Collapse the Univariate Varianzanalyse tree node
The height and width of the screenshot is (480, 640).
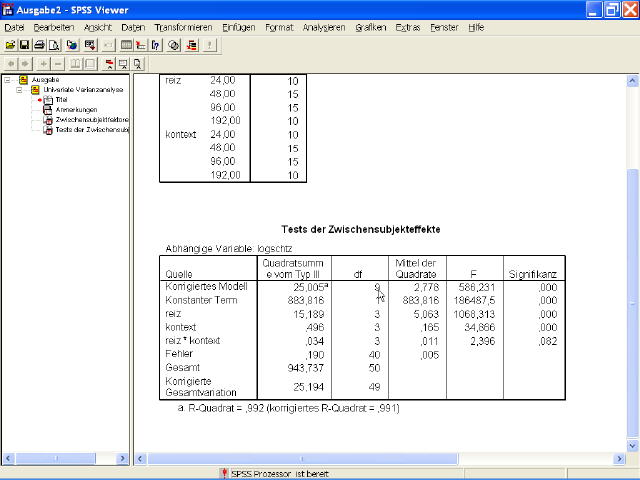point(20,89)
